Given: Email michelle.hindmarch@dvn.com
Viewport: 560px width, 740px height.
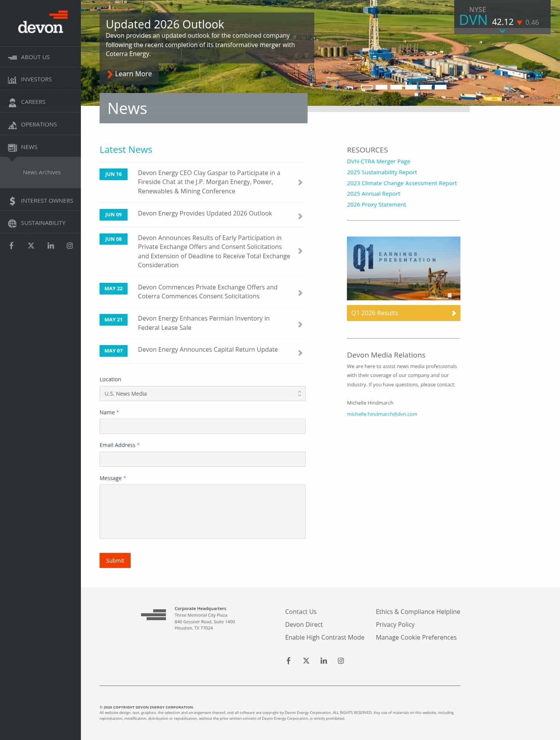Looking at the screenshot, I should [x=382, y=414].
